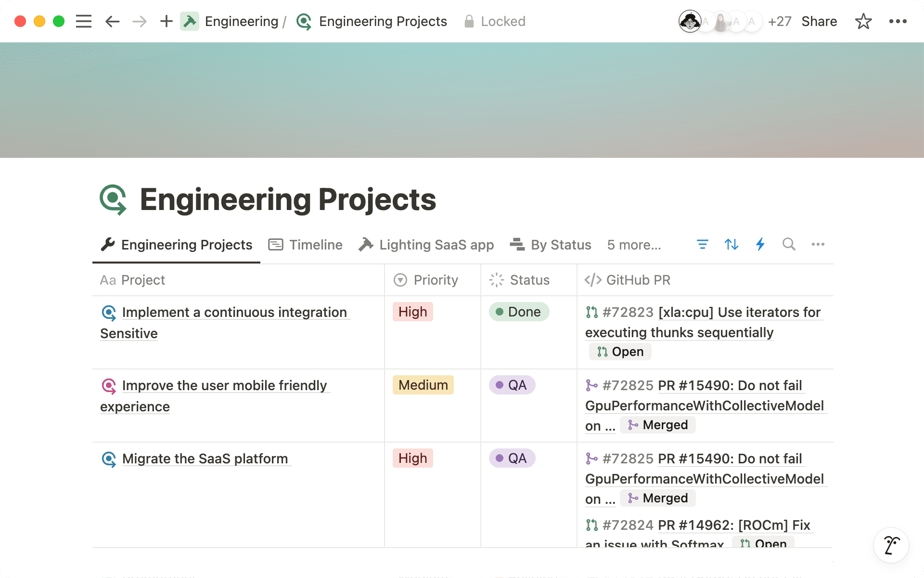Expand the '5 more...' views list
Screen dimensions: 924x578
634,245
